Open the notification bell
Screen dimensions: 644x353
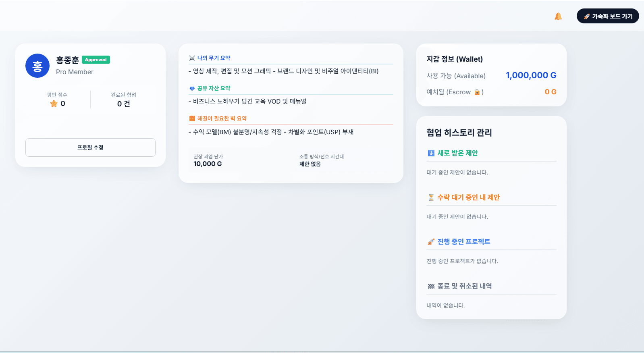[x=558, y=16]
